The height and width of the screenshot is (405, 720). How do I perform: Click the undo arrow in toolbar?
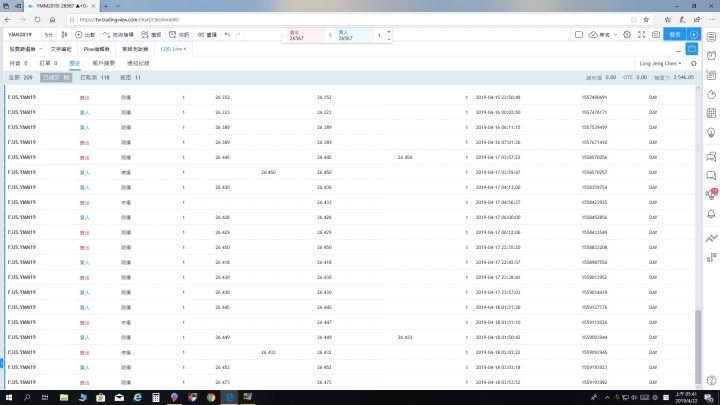tap(227, 34)
